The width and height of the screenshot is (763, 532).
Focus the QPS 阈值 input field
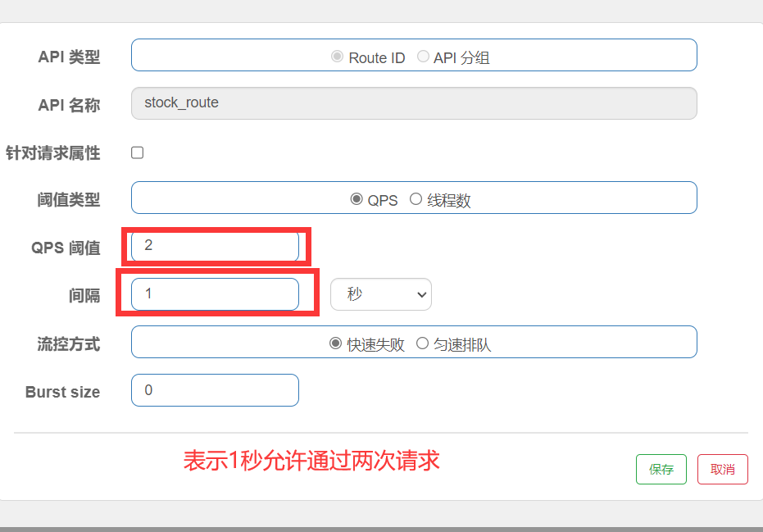pos(215,246)
